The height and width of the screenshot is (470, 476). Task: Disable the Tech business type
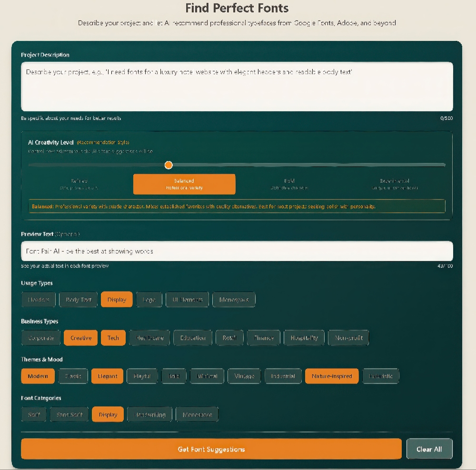pyautogui.click(x=113, y=338)
